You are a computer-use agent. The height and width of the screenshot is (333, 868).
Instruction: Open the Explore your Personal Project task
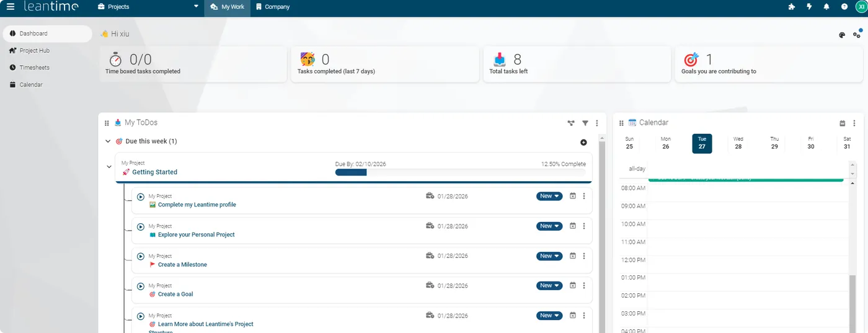point(196,235)
